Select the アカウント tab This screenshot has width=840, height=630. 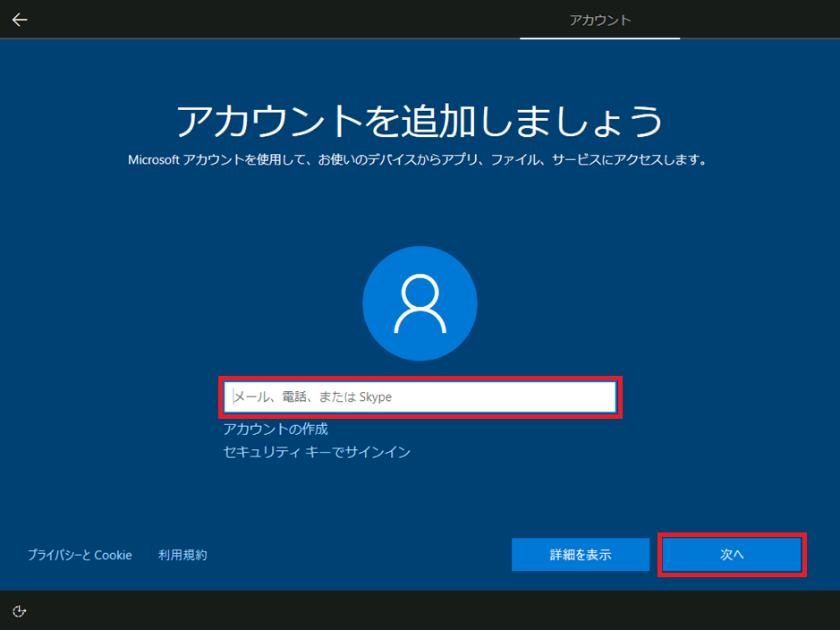coord(600,21)
